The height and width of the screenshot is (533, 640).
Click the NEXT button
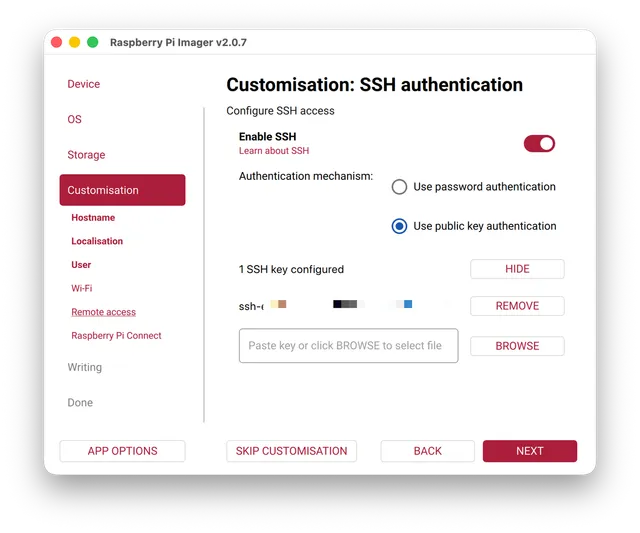(530, 451)
